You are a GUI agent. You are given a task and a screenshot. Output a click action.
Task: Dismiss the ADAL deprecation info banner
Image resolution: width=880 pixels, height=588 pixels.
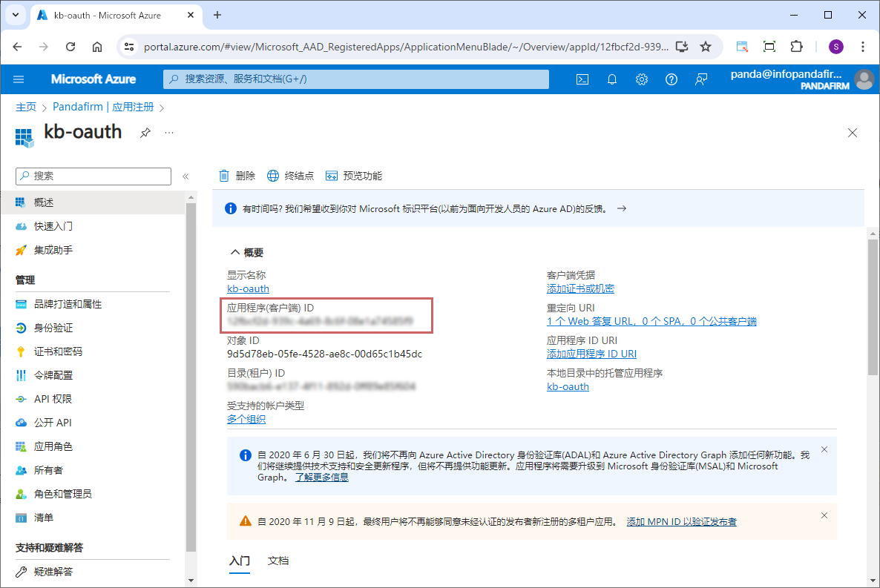pyautogui.click(x=824, y=449)
